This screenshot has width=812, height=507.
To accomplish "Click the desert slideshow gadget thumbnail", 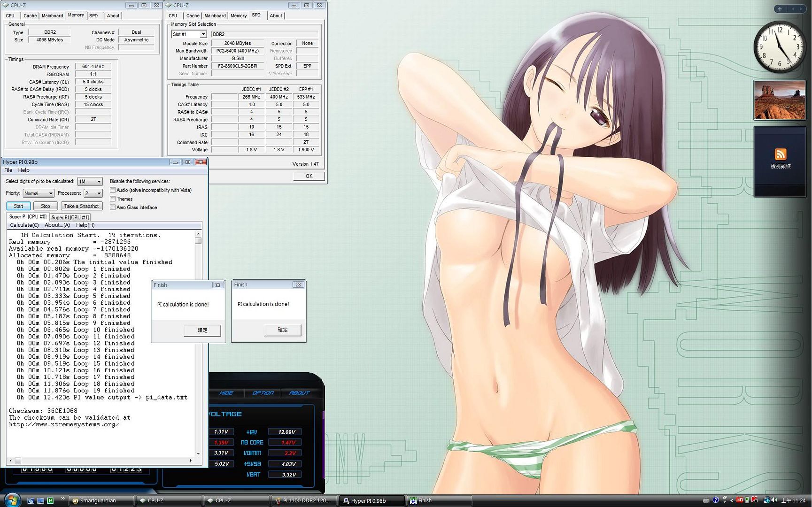I will (x=780, y=100).
